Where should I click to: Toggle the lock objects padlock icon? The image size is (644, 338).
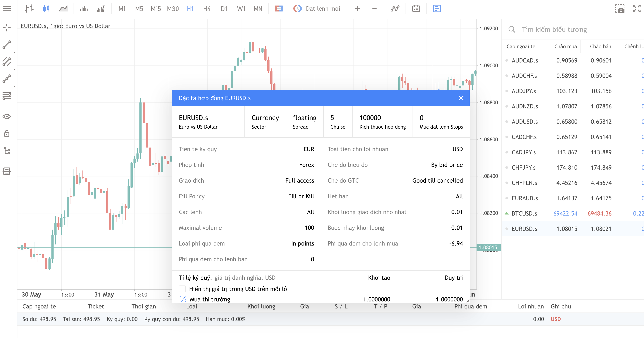pyautogui.click(x=7, y=133)
